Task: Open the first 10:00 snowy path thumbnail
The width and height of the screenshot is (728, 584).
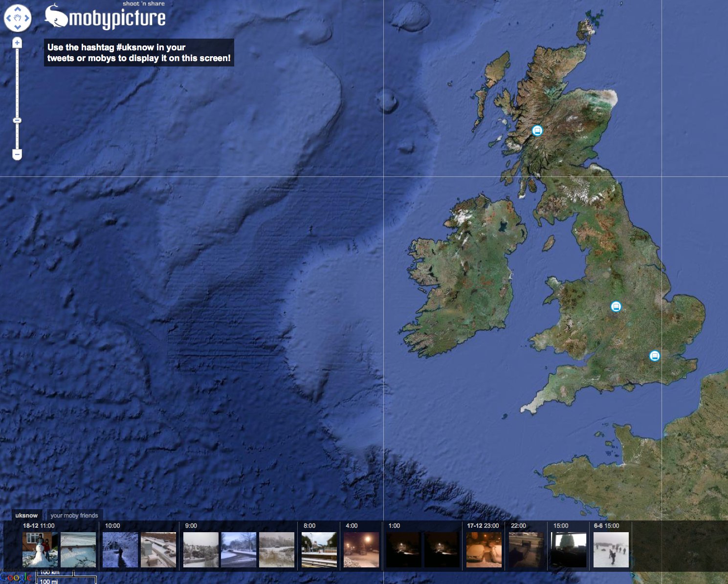Action: (x=120, y=550)
